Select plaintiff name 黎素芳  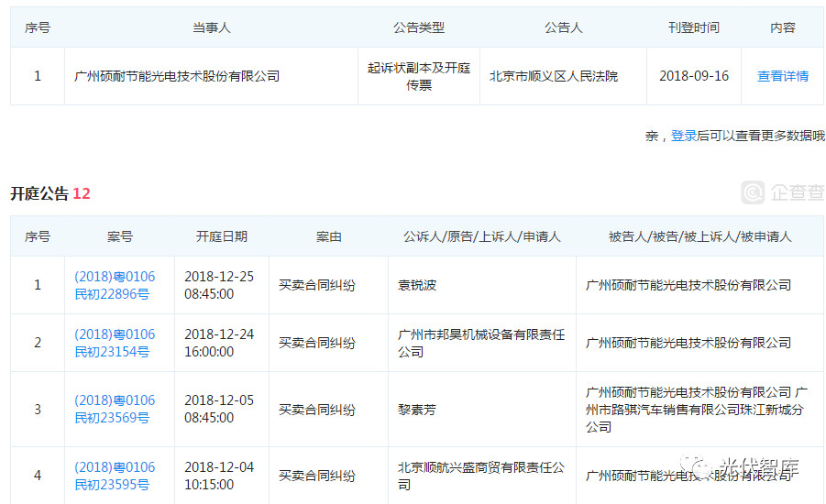(x=417, y=410)
